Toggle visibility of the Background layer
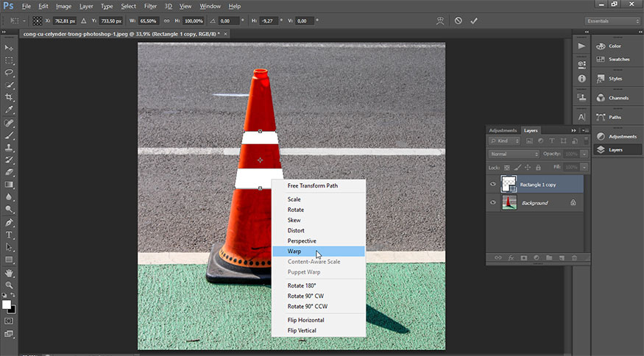Image resolution: width=644 pixels, height=356 pixels. pyautogui.click(x=493, y=202)
